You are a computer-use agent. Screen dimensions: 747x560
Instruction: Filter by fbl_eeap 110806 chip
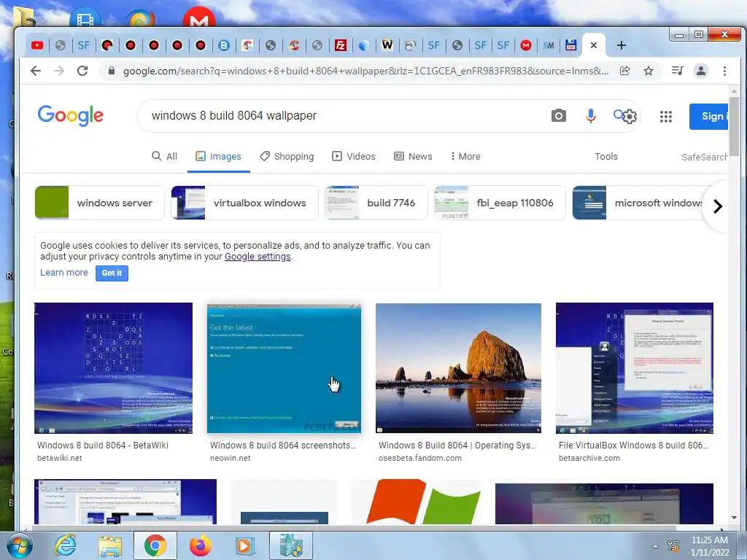click(x=500, y=203)
